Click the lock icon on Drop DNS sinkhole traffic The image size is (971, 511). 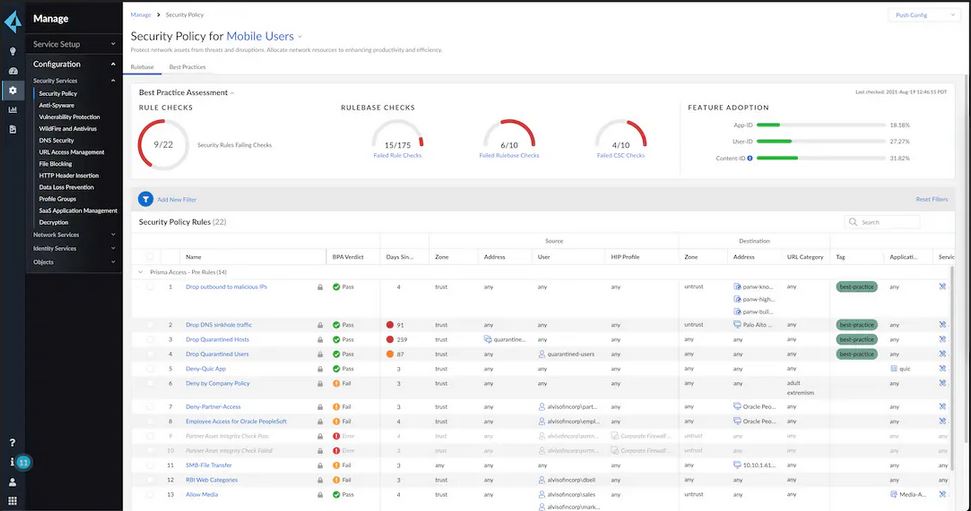coord(320,325)
